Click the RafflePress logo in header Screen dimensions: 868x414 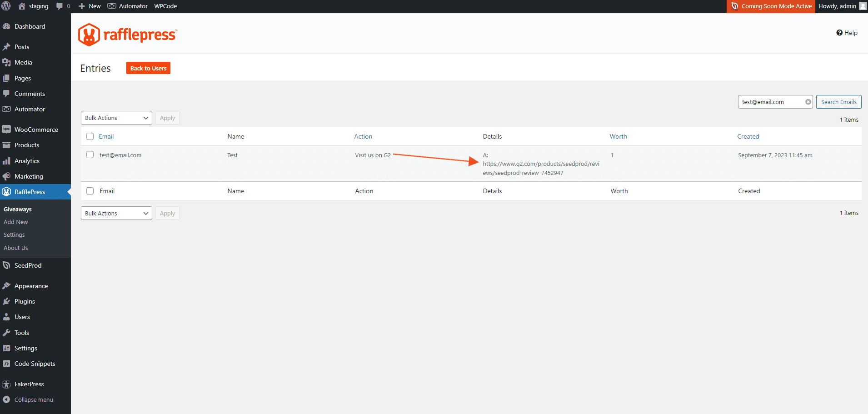128,35
